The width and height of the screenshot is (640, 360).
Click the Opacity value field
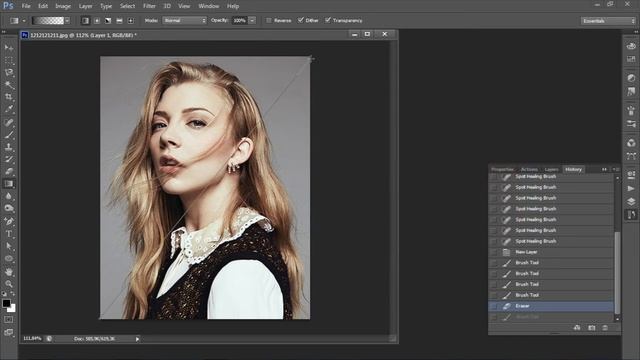tap(240, 20)
